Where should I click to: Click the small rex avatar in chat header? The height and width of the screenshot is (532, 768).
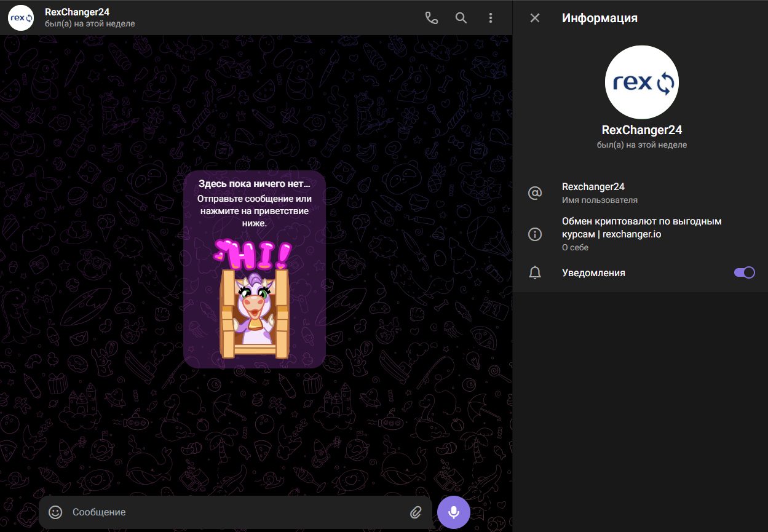tap(21, 18)
